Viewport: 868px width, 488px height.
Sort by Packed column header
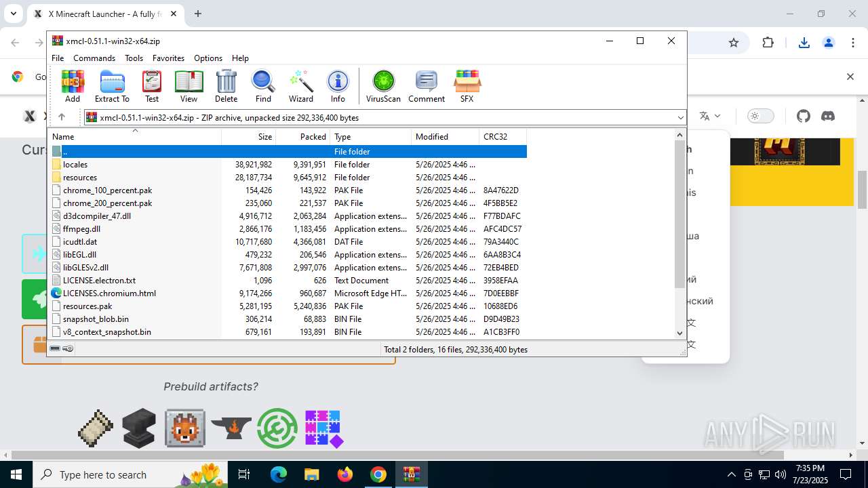(x=302, y=137)
